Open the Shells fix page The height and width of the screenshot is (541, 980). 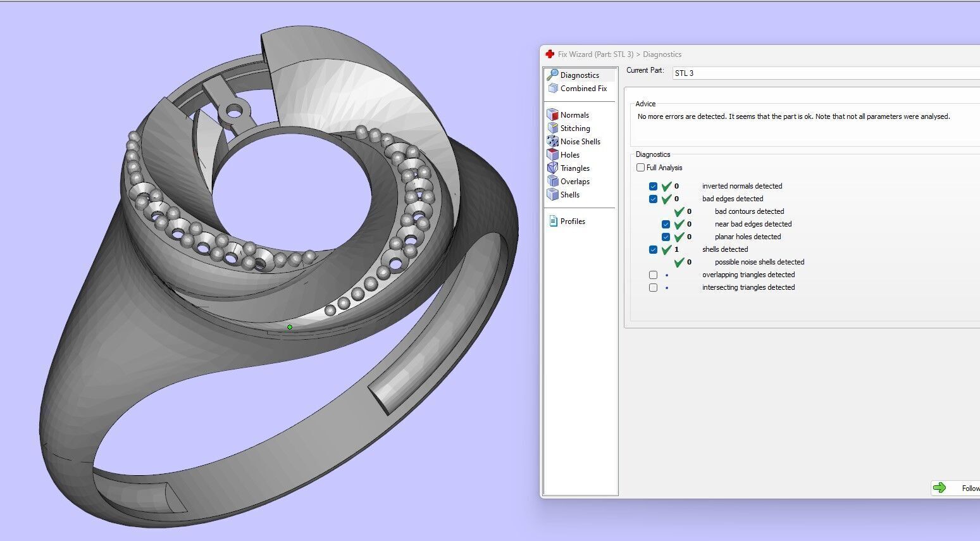pos(570,195)
